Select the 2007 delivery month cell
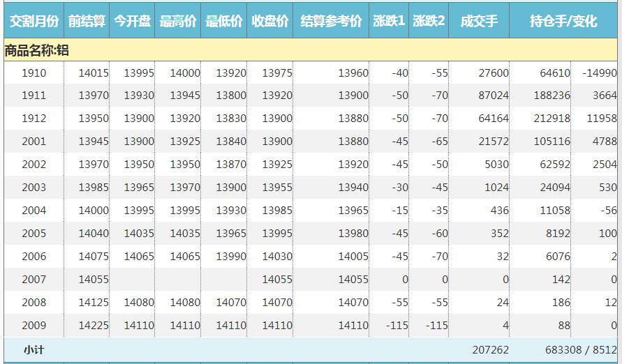 coord(34,280)
